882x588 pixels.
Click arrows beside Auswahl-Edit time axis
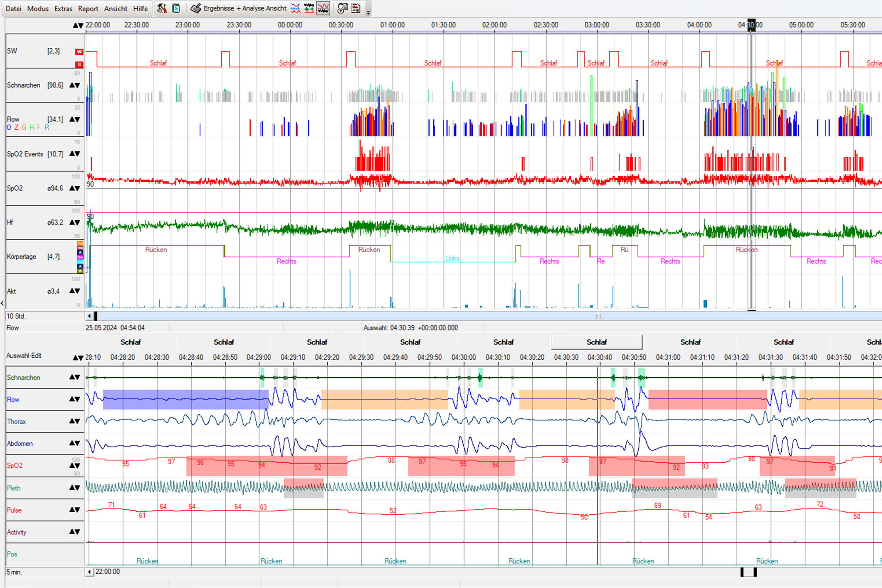78,358
